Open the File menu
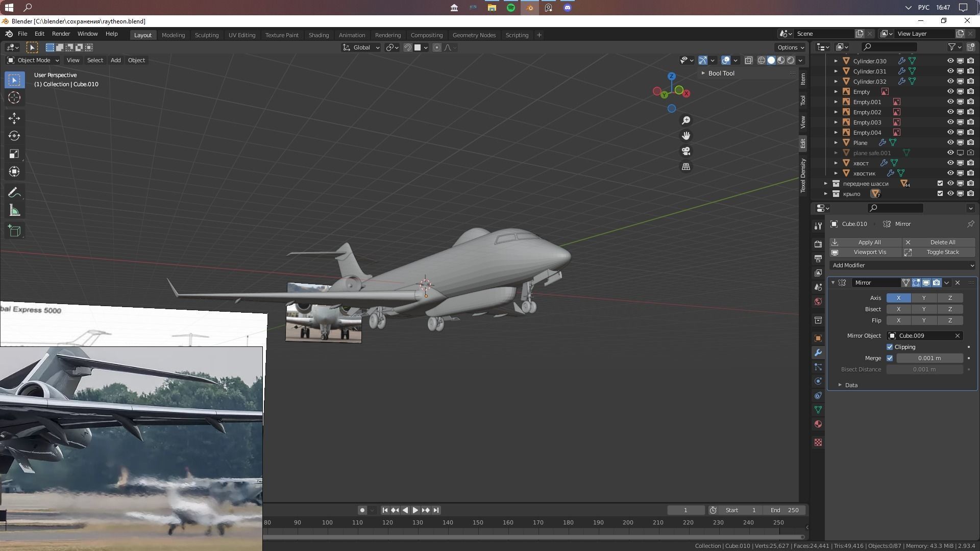Viewport: 980px width, 551px height. [22, 34]
